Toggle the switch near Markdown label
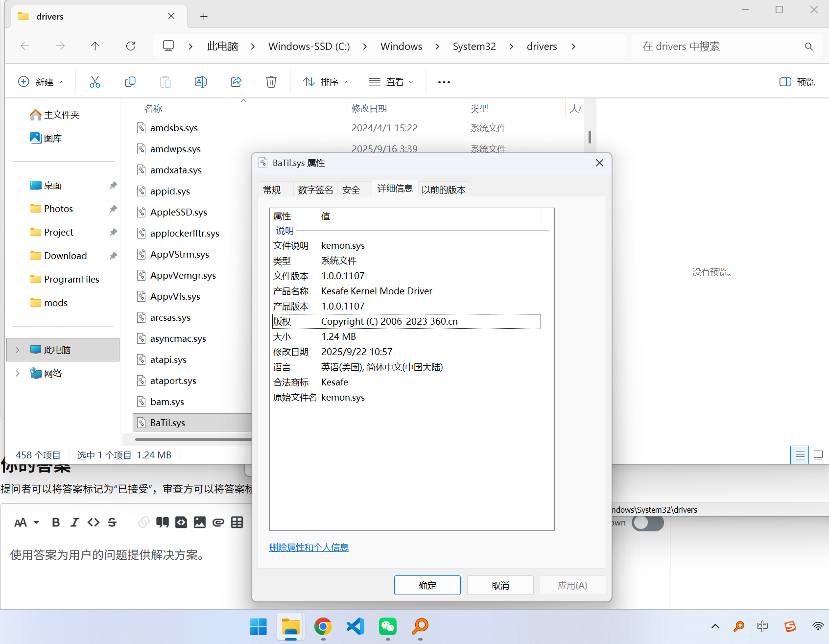Screen dimensions: 829x644 (647, 523)
